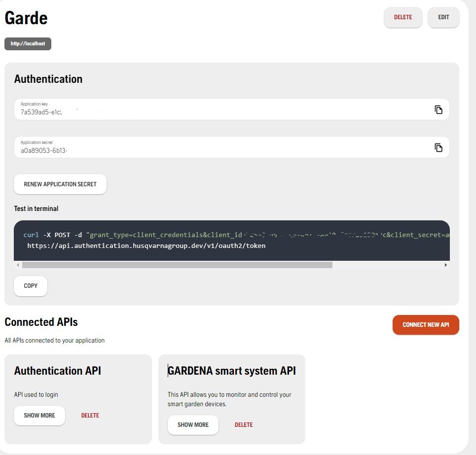Click the GARDENA smart system API title

(232, 371)
